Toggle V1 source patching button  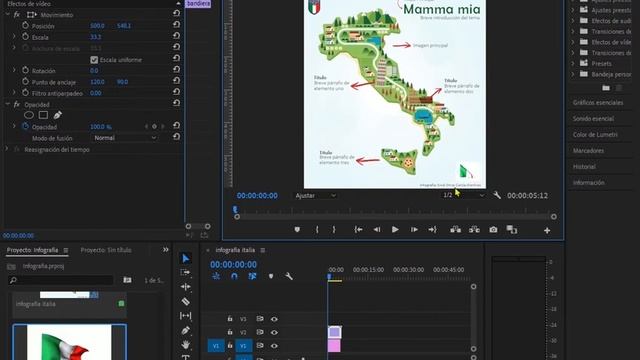coord(216,346)
